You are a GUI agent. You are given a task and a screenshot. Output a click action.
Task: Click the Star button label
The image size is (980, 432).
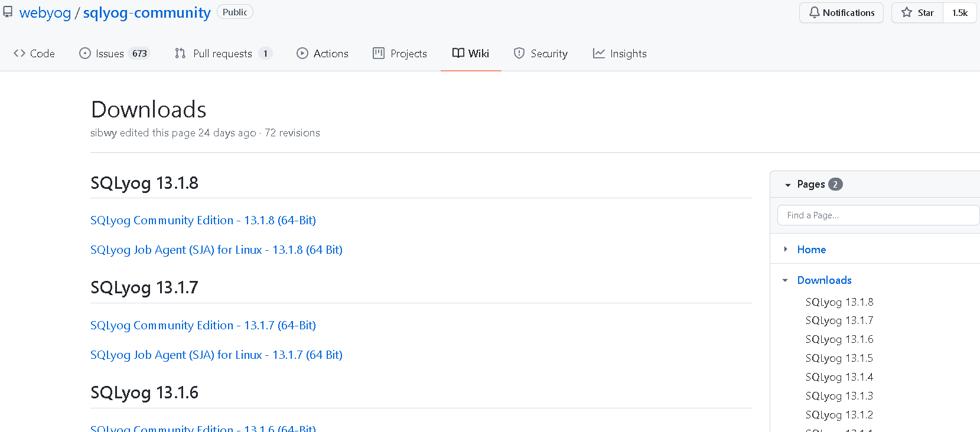click(x=926, y=12)
